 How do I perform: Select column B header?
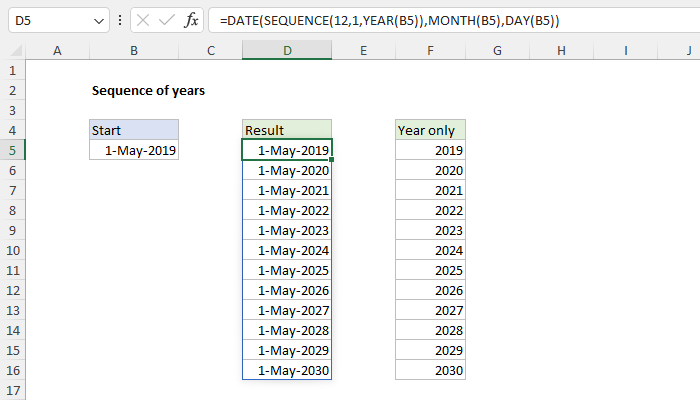point(134,50)
